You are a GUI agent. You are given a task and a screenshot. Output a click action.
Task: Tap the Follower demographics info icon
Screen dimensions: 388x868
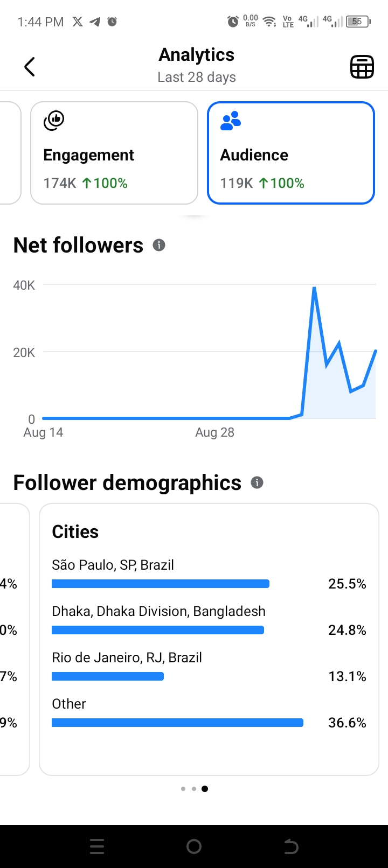(x=257, y=482)
